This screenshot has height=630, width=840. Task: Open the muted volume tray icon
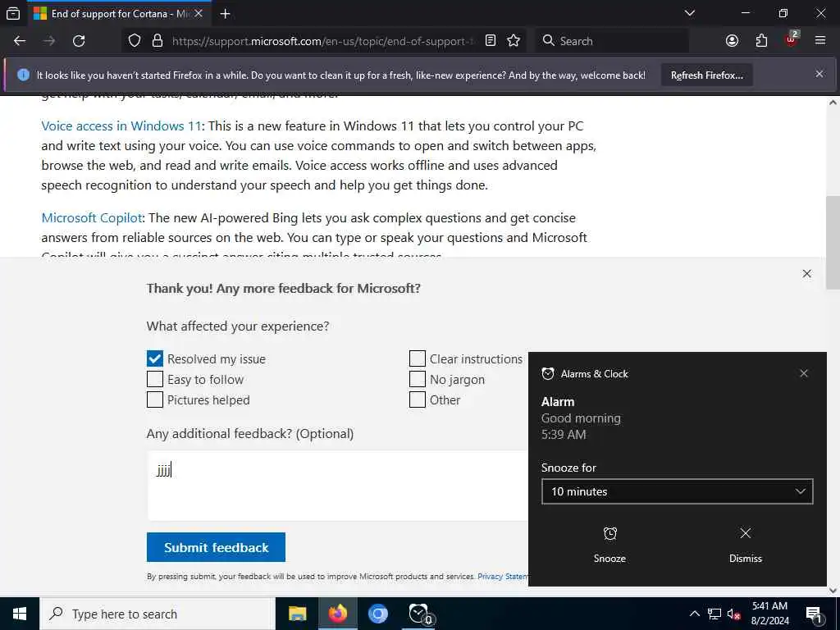(734, 614)
